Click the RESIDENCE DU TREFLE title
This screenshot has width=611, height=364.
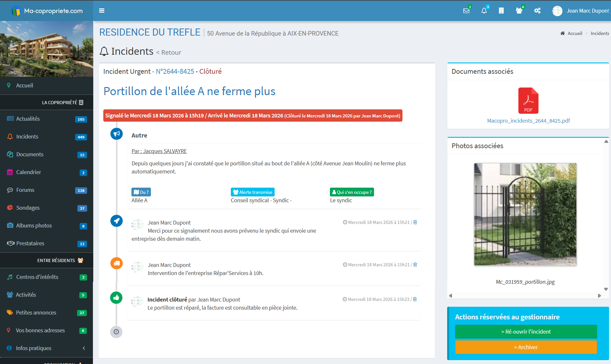[x=150, y=32]
